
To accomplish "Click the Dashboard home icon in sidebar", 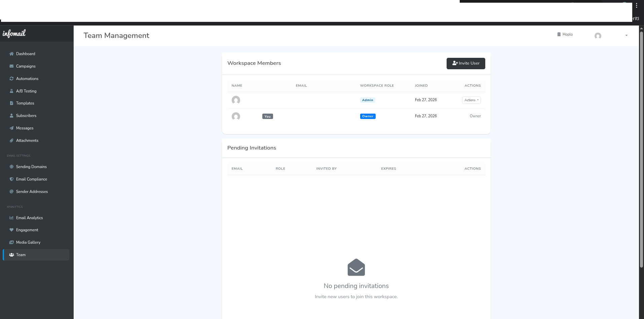I will click(11, 54).
